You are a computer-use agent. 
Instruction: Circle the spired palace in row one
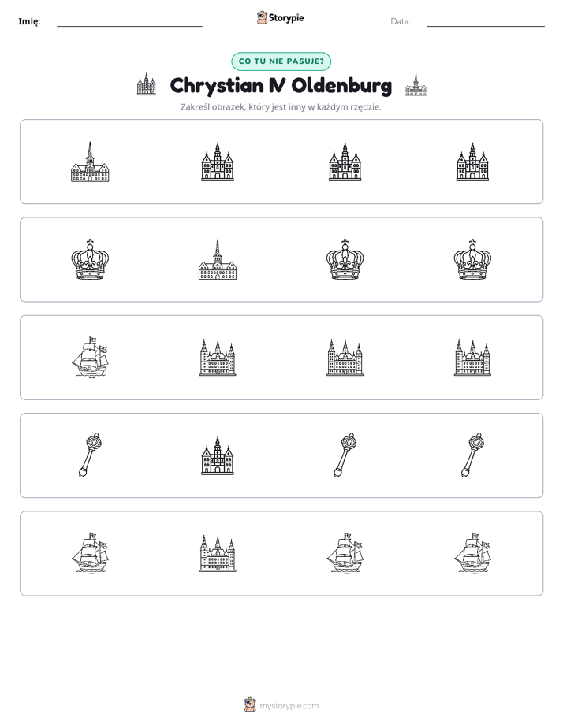tap(90, 162)
